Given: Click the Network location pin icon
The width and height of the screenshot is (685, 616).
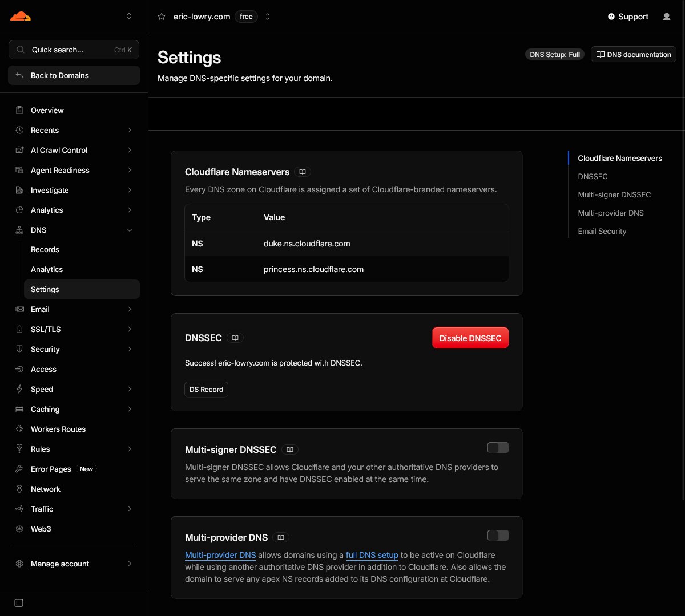Looking at the screenshot, I should click(x=19, y=489).
